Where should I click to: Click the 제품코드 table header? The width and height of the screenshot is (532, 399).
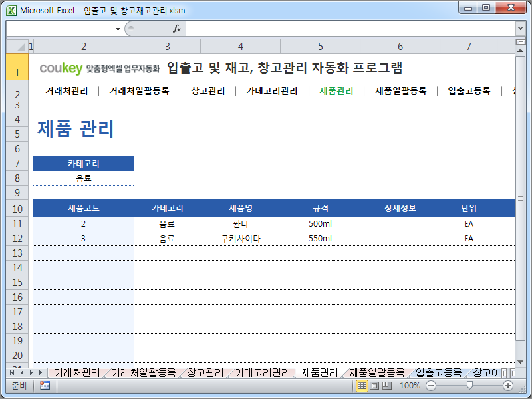tap(84, 208)
